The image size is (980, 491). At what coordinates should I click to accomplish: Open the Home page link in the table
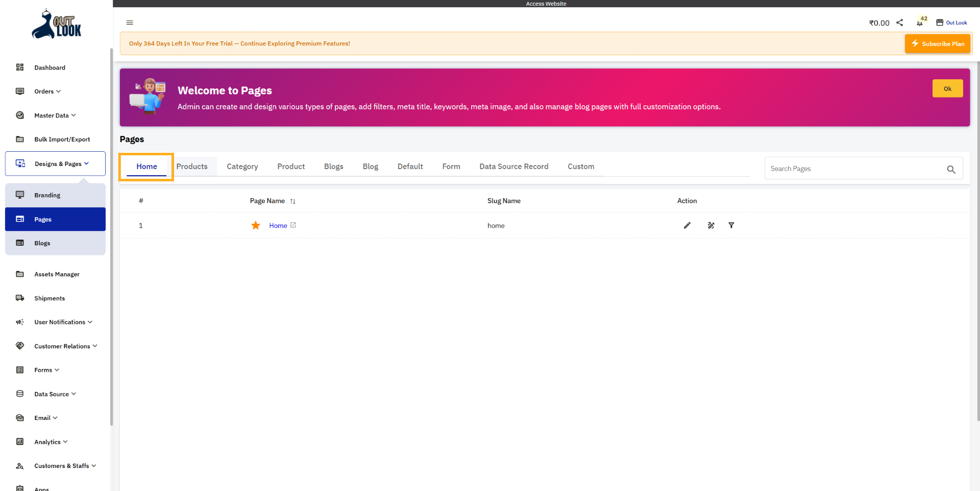[x=278, y=225]
